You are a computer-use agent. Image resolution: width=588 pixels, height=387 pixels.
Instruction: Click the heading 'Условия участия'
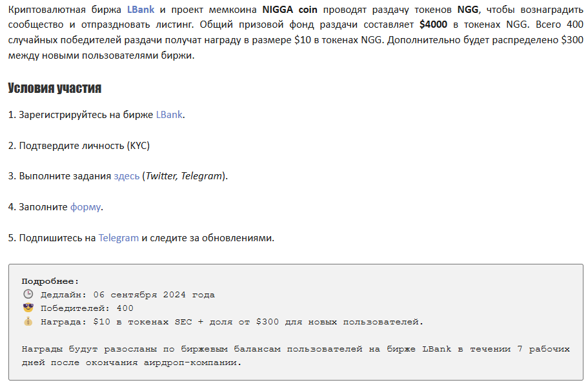[x=55, y=88]
